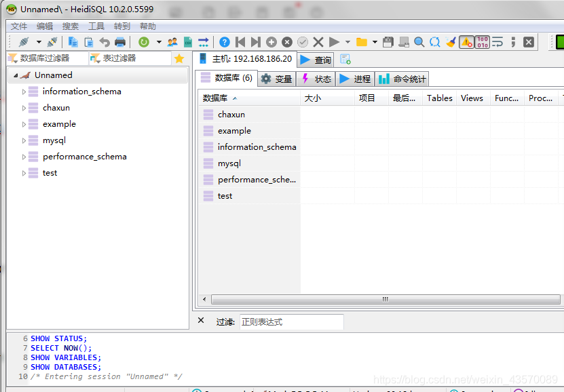Click the print icon

click(x=119, y=42)
